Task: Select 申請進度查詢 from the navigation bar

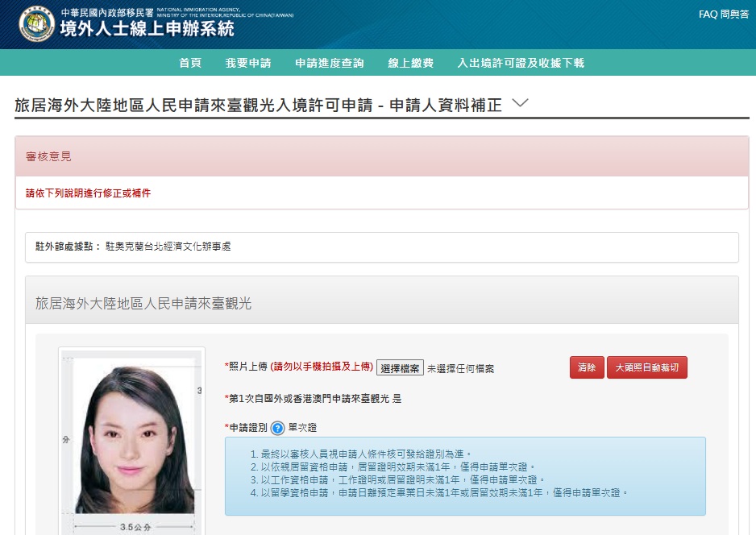Action: coord(329,63)
